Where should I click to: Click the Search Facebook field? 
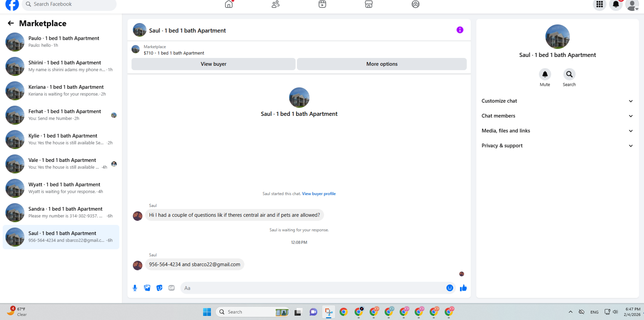pyautogui.click(x=69, y=4)
